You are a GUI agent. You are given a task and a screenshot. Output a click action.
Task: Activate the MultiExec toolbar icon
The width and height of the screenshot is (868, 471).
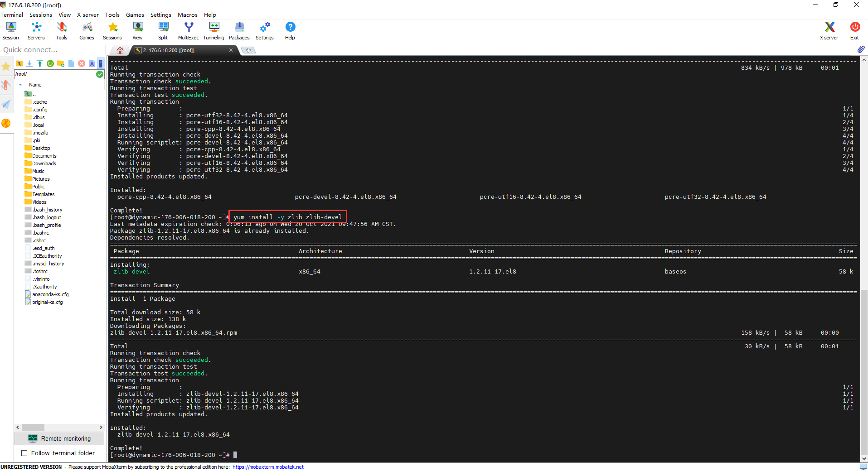[x=189, y=31]
